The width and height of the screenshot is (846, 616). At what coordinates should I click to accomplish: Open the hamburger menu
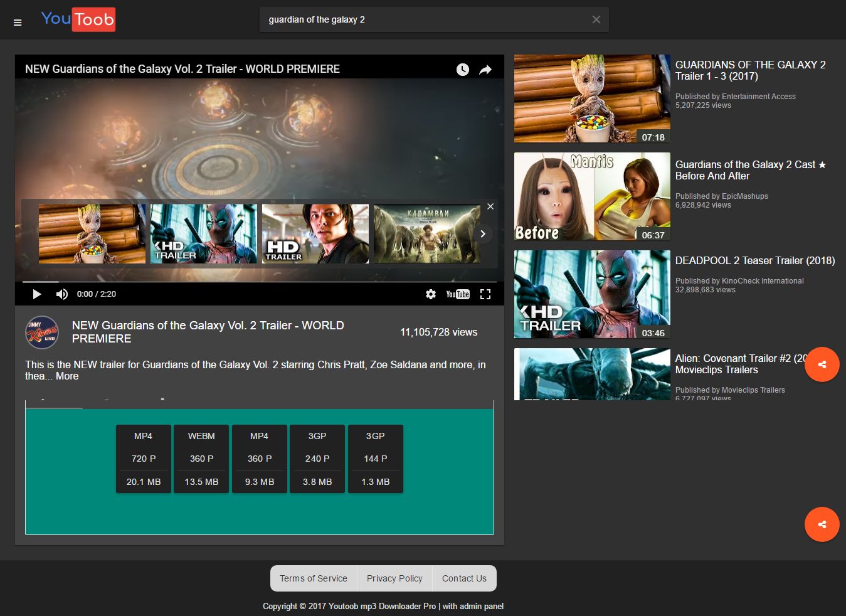(18, 23)
